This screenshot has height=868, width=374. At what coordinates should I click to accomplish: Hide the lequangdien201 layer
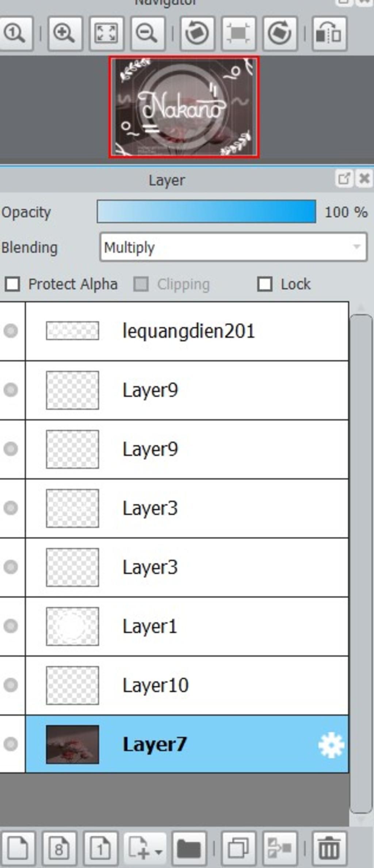11,331
